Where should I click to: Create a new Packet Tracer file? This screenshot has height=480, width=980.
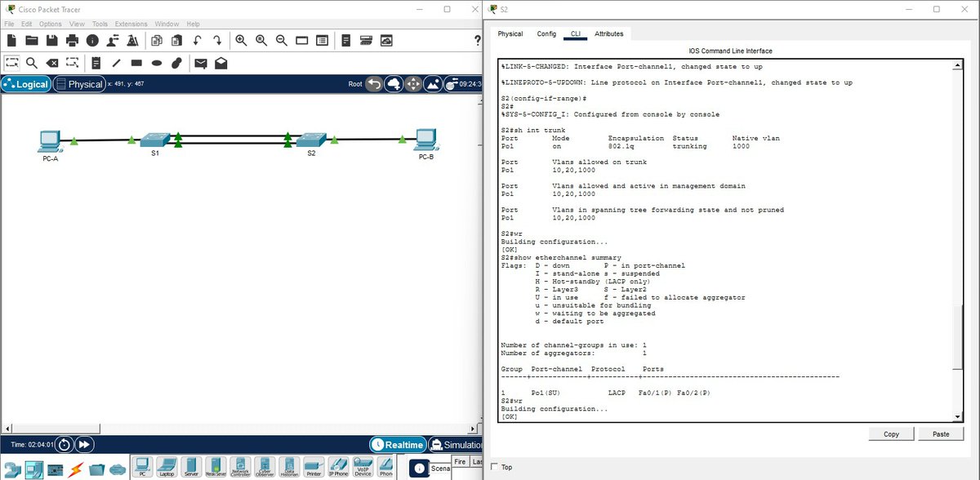tap(11, 40)
